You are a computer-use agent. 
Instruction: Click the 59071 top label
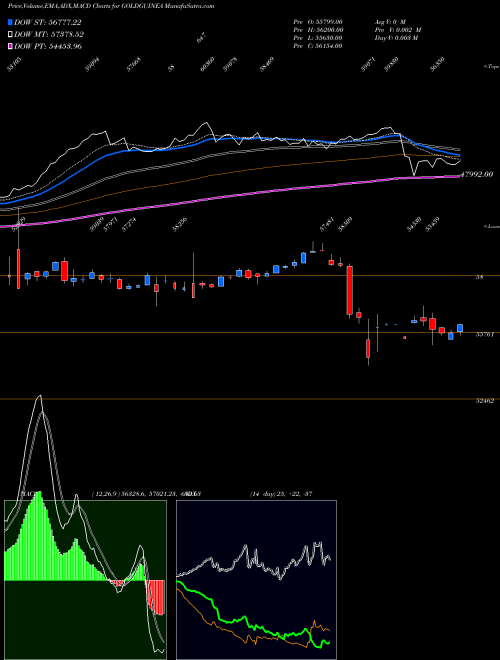tap(368, 64)
